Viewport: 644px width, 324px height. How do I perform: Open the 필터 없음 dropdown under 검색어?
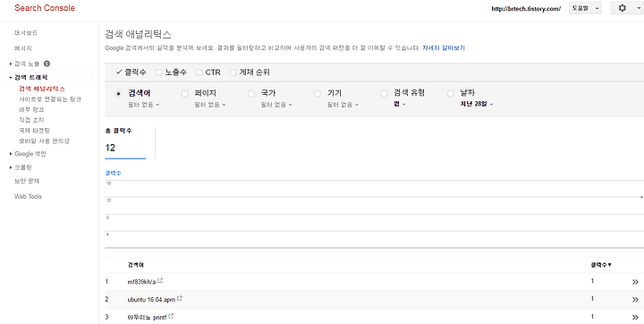pyautogui.click(x=144, y=105)
